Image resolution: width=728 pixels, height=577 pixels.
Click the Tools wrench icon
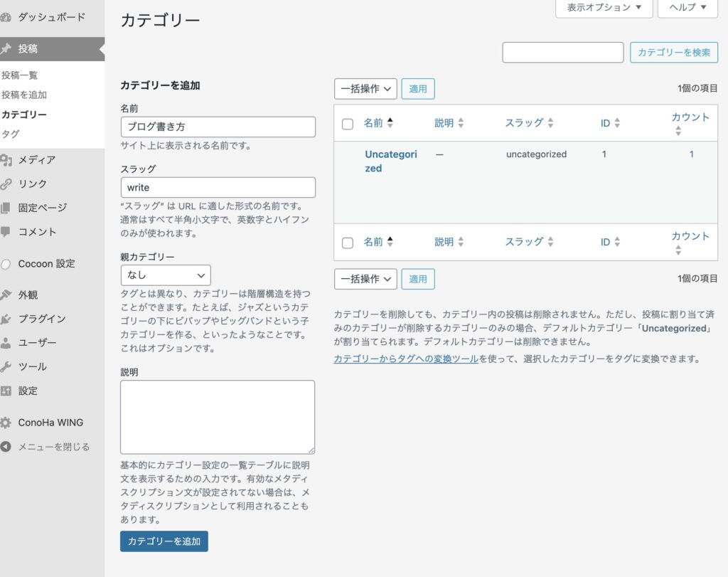pyautogui.click(x=6, y=367)
